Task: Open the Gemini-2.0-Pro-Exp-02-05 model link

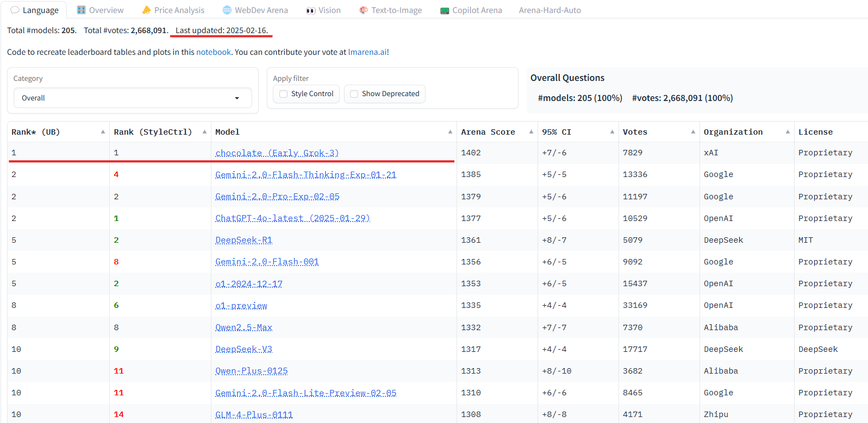Action: point(277,197)
